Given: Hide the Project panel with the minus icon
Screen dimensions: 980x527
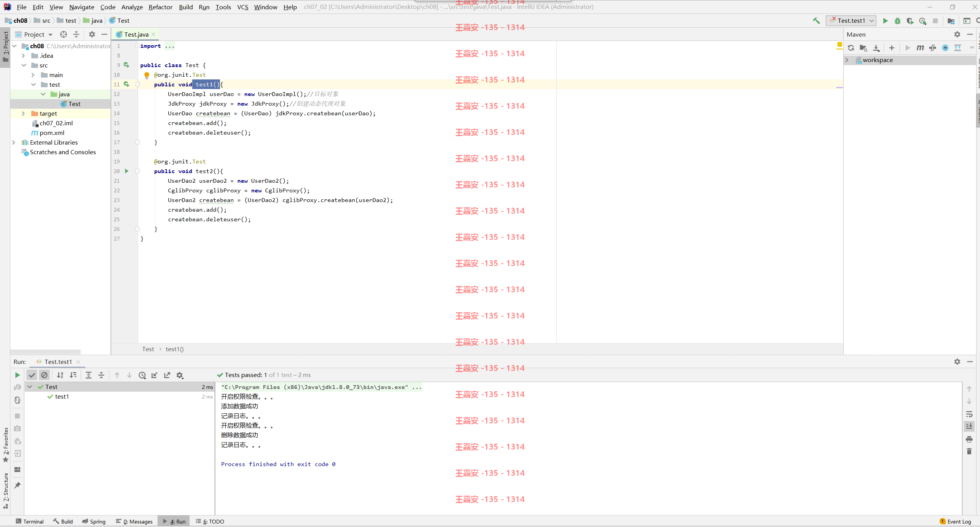Looking at the screenshot, I should (x=104, y=34).
